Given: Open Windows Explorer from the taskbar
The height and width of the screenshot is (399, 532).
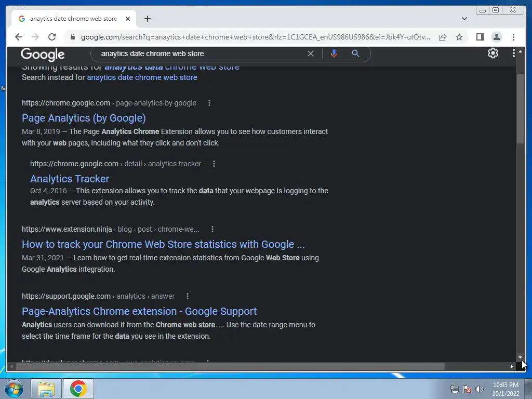Looking at the screenshot, I should point(46,389).
